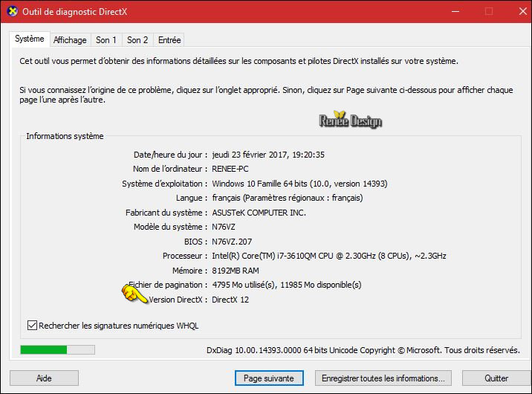Click the Page suivante button
The image size is (532, 394).
269,378
